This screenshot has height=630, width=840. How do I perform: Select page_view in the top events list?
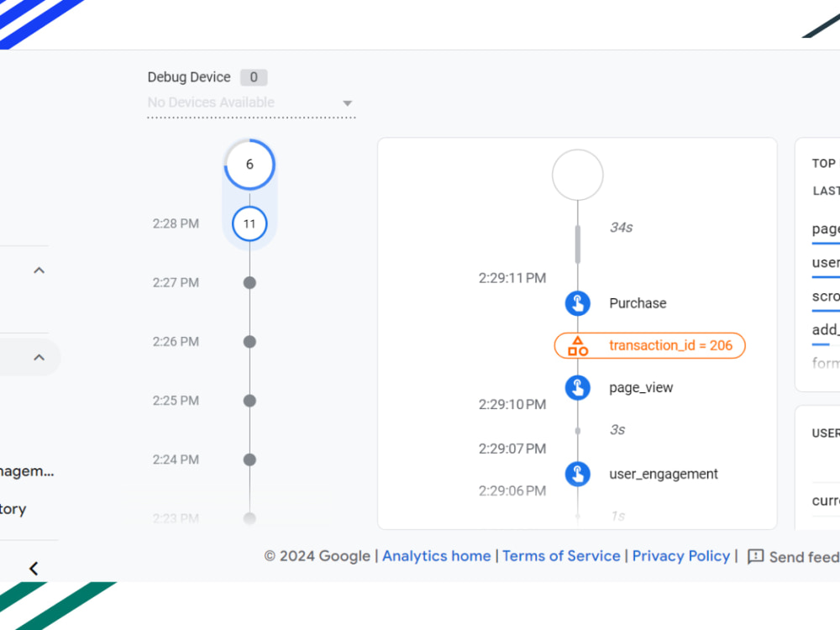point(826,228)
